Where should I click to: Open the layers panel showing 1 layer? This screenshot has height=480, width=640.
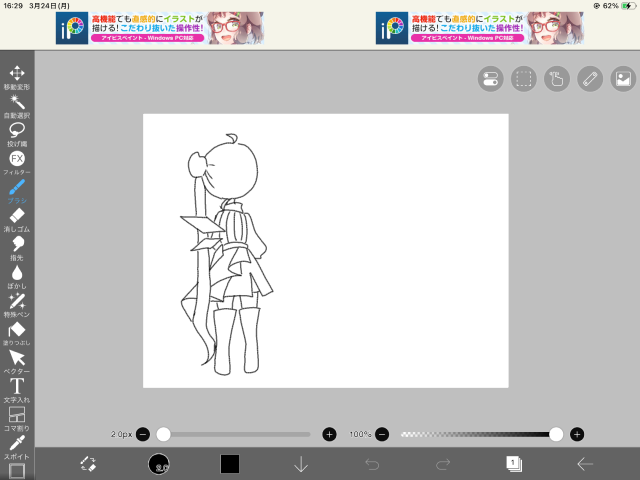click(x=514, y=464)
